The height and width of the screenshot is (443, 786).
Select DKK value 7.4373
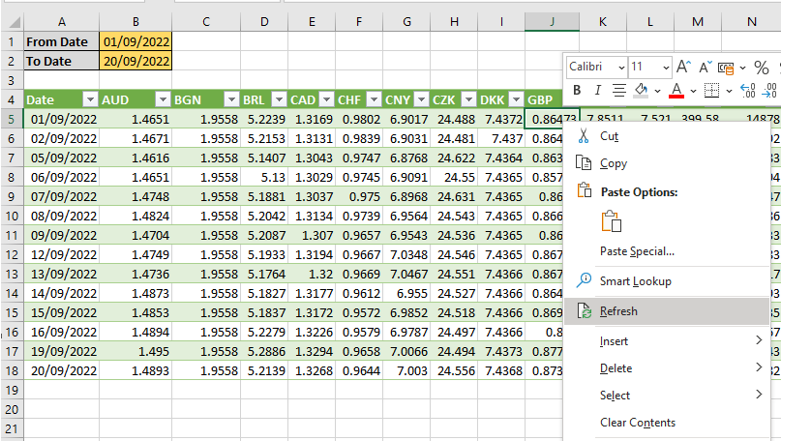coord(501,351)
